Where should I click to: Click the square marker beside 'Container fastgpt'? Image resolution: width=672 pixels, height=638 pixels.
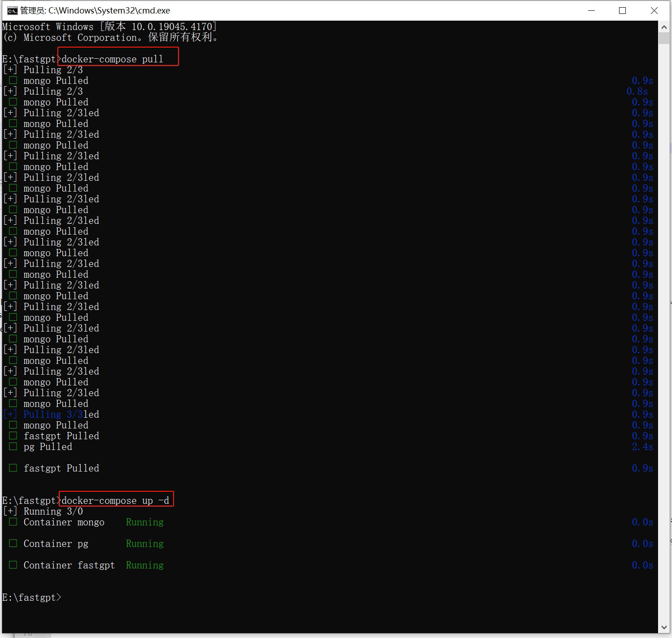(13, 565)
